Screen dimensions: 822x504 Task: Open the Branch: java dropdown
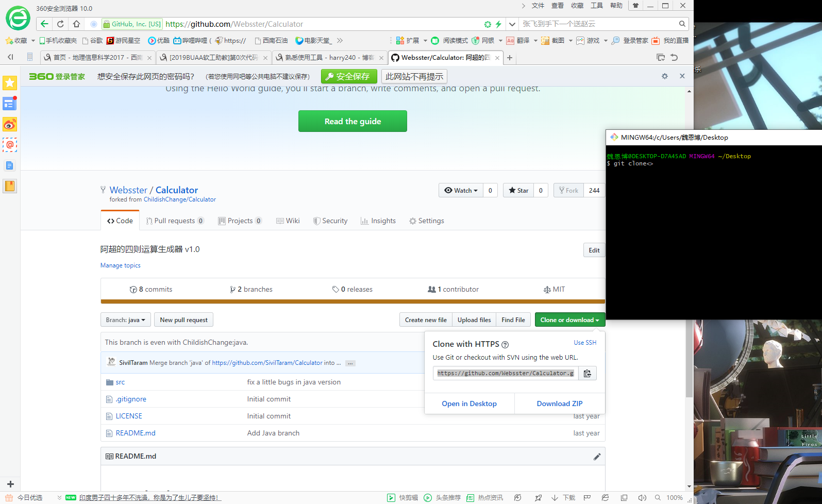pyautogui.click(x=126, y=320)
